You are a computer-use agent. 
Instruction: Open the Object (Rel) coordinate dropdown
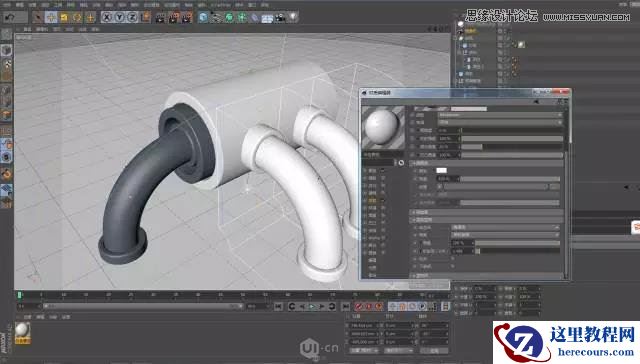tap(364, 351)
